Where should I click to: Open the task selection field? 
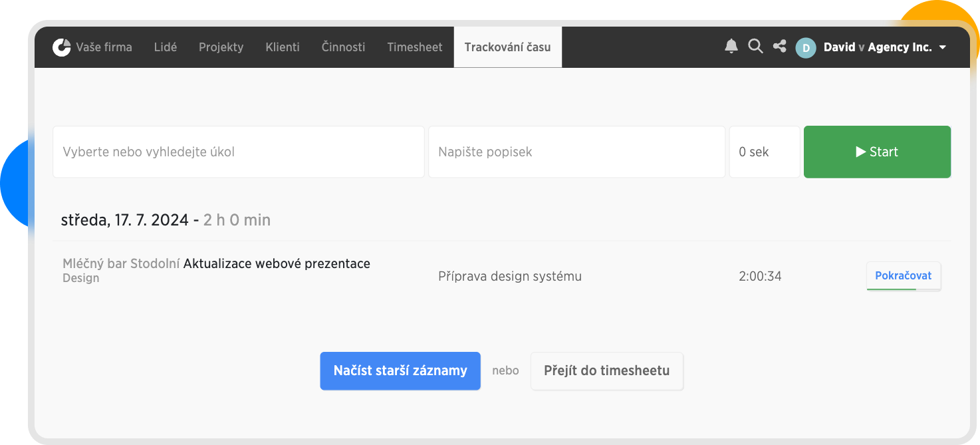(238, 152)
